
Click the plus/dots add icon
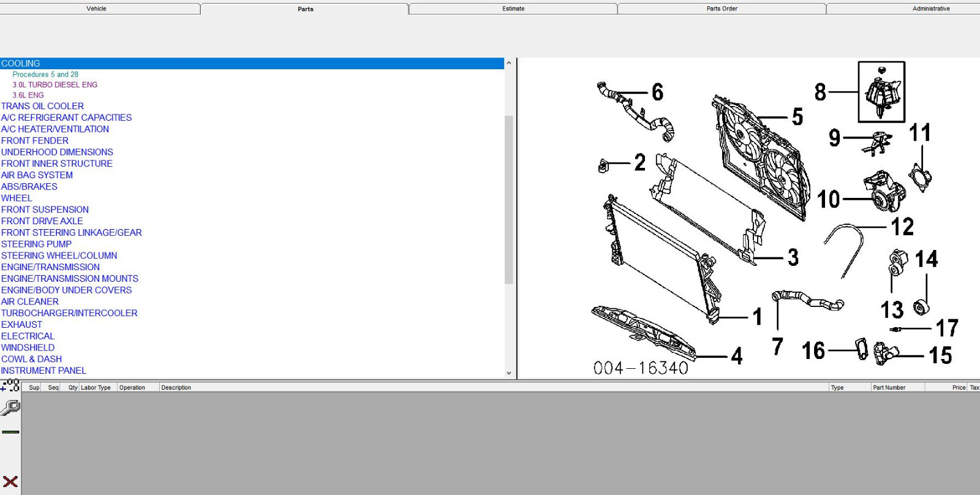(10, 386)
